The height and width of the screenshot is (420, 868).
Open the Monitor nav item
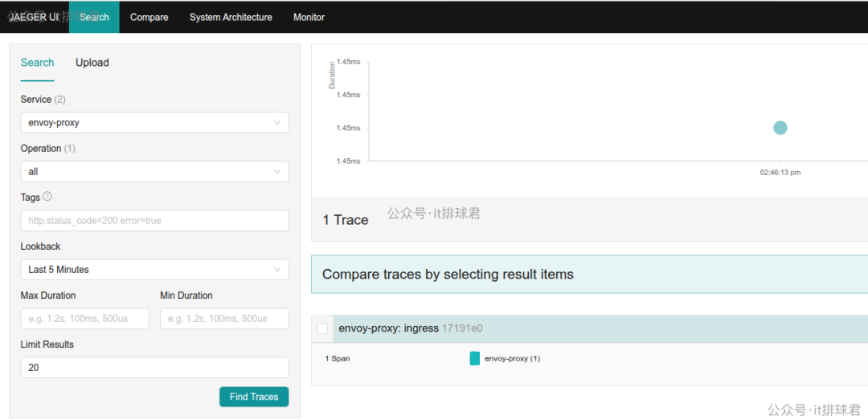[x=309, y=17]
